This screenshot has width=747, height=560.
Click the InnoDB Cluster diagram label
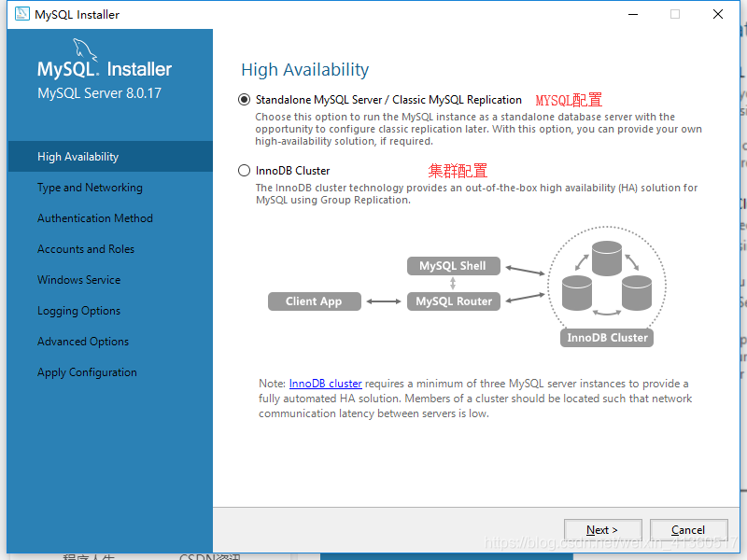click(607, 338)
